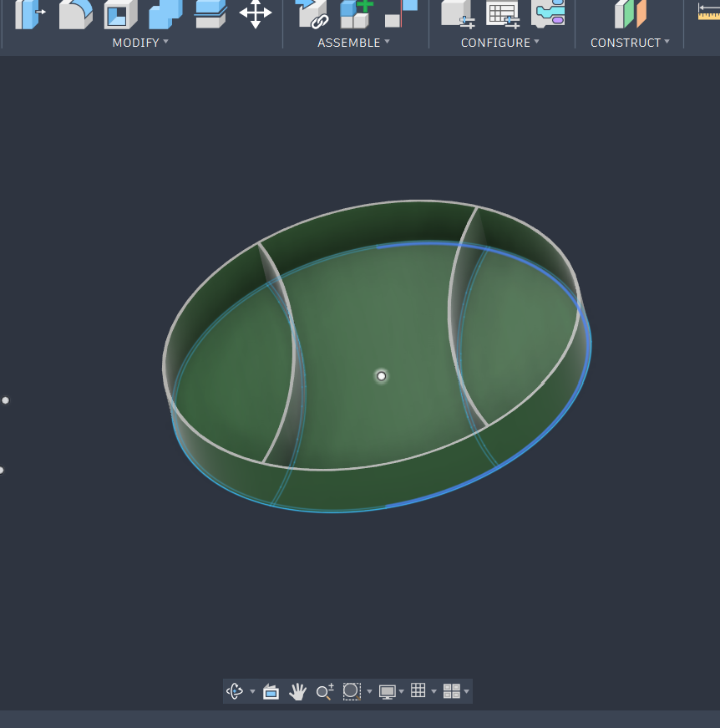Screen dimensions: 720x728
Task: Open the CONSTRUCT dropdown menu
Action: point(630,43)
